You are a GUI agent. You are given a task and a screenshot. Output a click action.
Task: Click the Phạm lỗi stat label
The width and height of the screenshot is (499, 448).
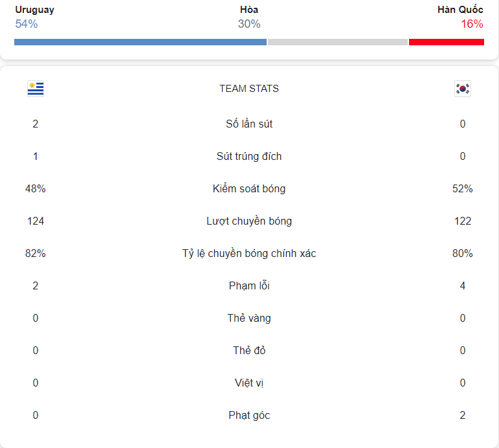pos(249,286)
